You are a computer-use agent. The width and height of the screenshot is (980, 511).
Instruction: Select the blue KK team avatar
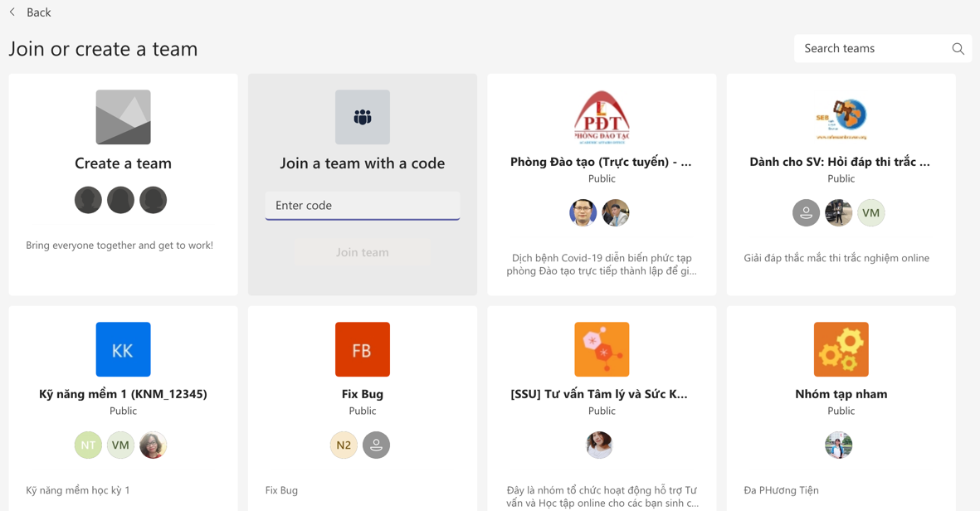(x=123, y=349)
